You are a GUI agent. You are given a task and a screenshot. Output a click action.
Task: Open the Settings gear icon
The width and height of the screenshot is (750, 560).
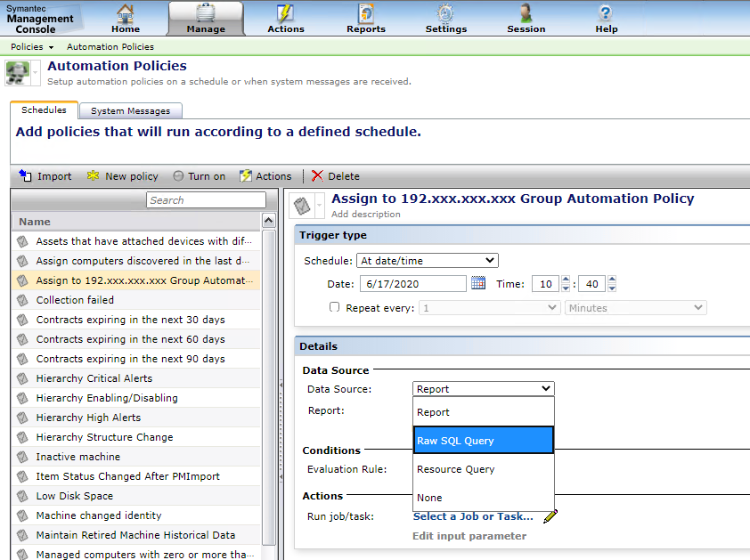[445, 13]
